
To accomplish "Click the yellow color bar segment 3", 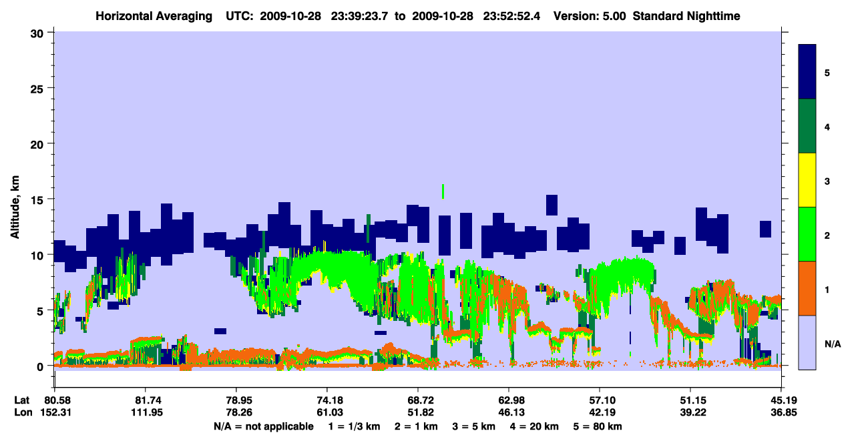I will click(x=807, y=180).
